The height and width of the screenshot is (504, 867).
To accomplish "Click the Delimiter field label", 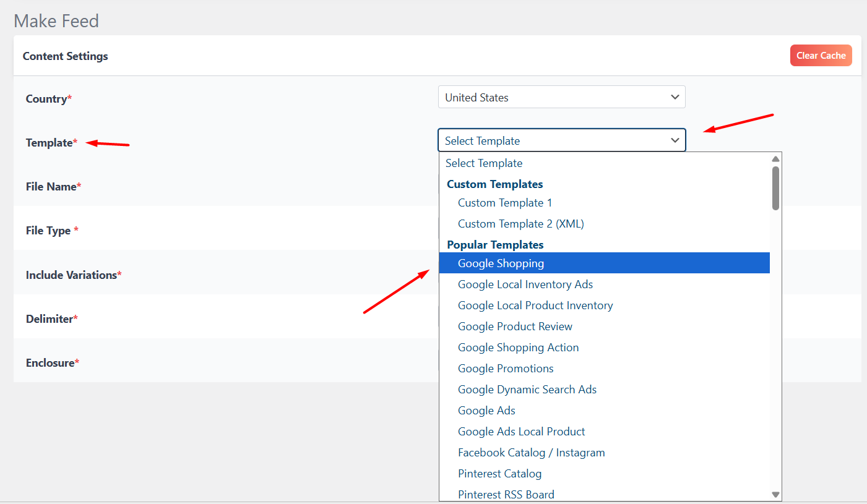I will click(x=51, y=319).
